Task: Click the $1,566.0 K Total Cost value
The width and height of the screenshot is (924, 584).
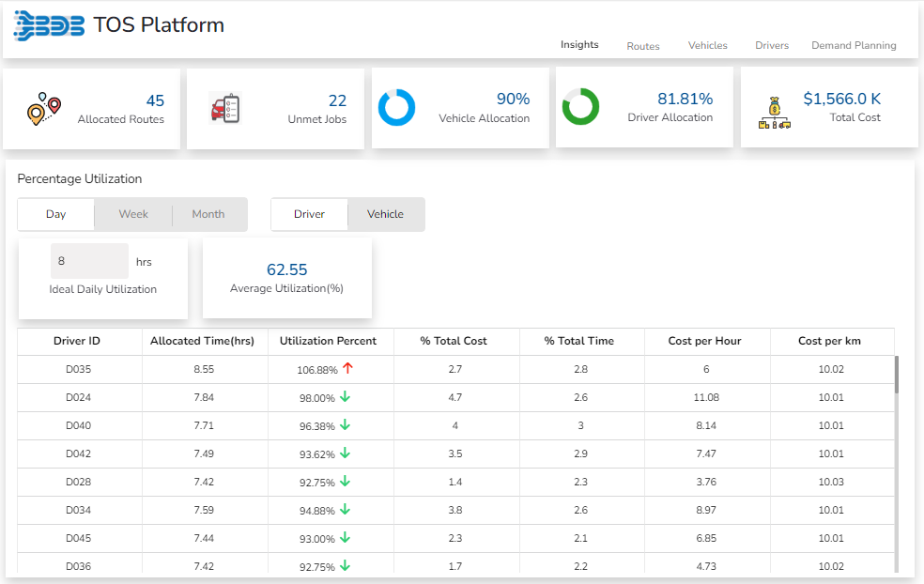Action: (x=842, y=99)
